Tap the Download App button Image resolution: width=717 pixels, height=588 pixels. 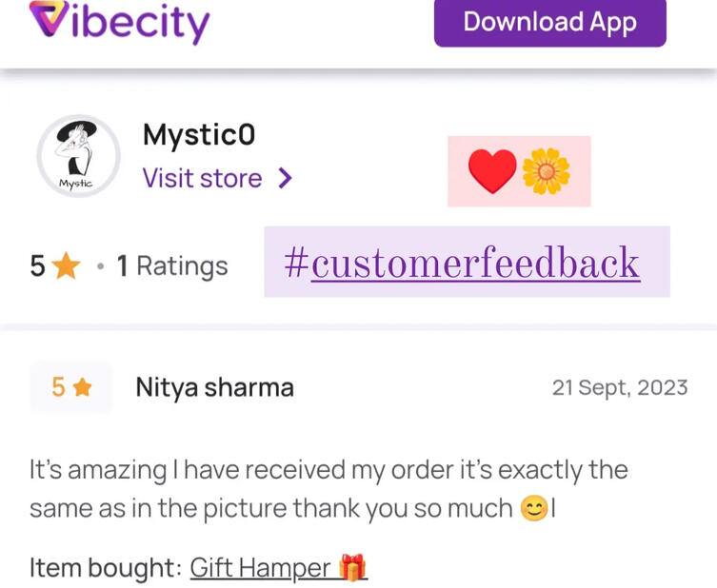(x=550, y=23)
